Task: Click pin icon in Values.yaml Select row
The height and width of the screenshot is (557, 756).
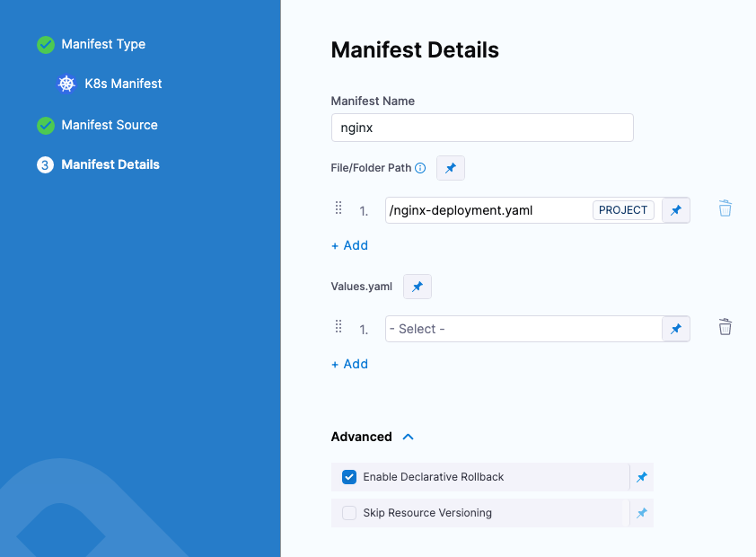Action: click(x=676, y=329)
